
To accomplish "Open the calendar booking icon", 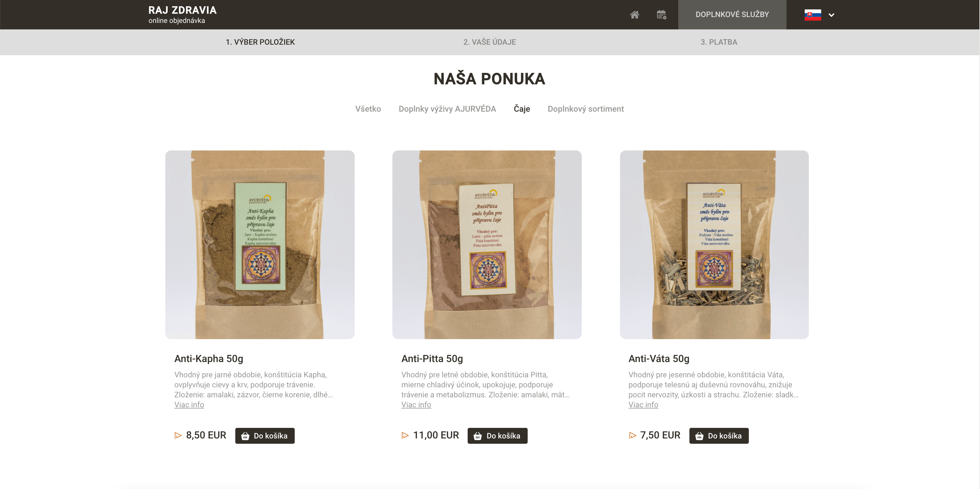I will pyautogui.click(x=661, y=15).
